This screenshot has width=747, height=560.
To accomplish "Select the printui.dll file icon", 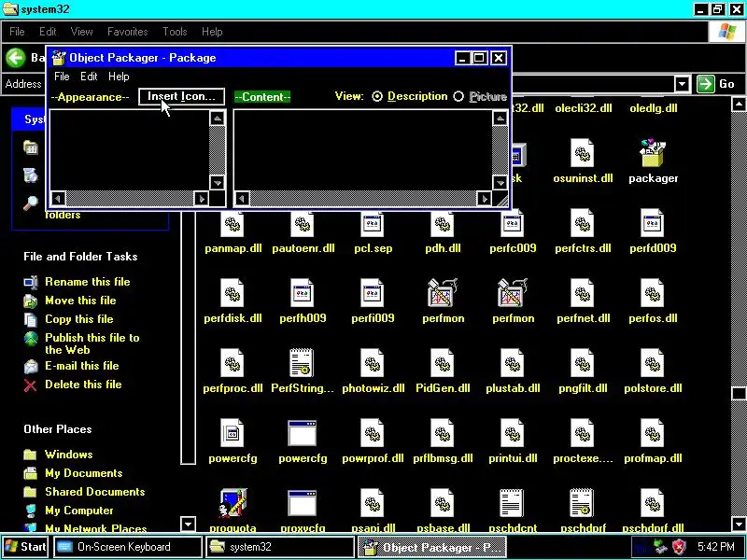I will click(x=513, y=433).
